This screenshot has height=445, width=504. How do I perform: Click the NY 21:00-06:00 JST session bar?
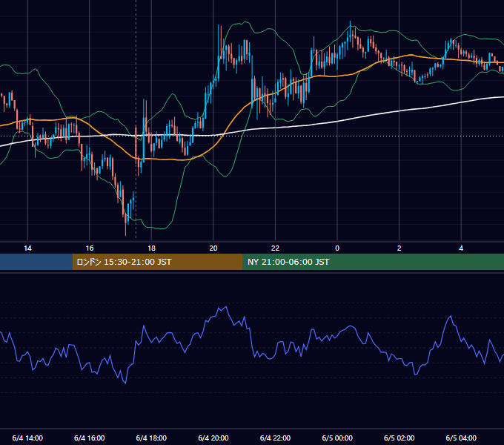pyautogui.click(x=373, y=262)
